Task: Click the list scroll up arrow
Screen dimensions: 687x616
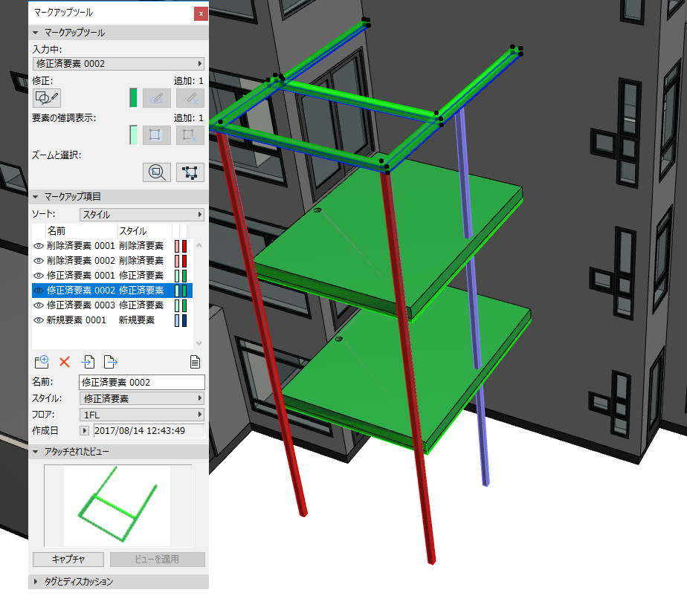Action: tap(199, 246)
